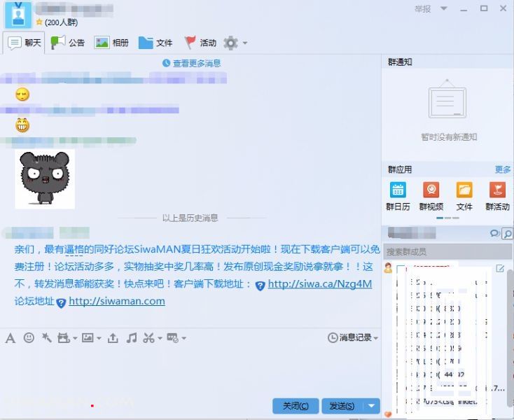Screen dimensions: 514x420
Task: Click the upload file icon in toolbar
Action: tap(113, 338)
